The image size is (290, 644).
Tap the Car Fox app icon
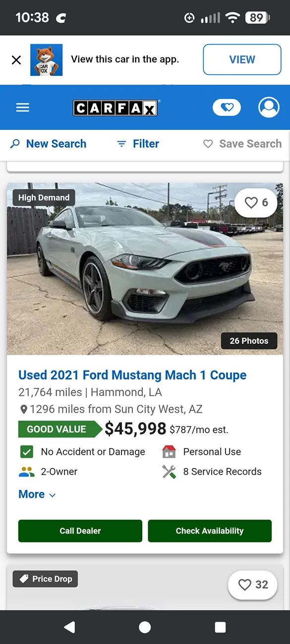coord(46,60)
